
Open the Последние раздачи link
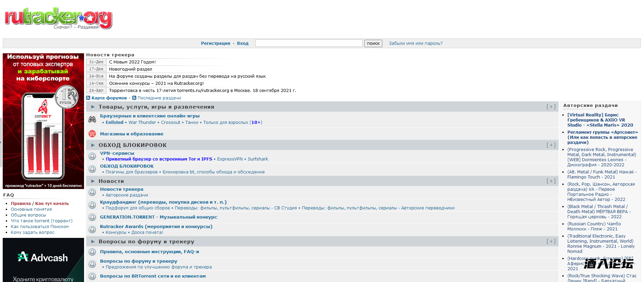[159, 98]
